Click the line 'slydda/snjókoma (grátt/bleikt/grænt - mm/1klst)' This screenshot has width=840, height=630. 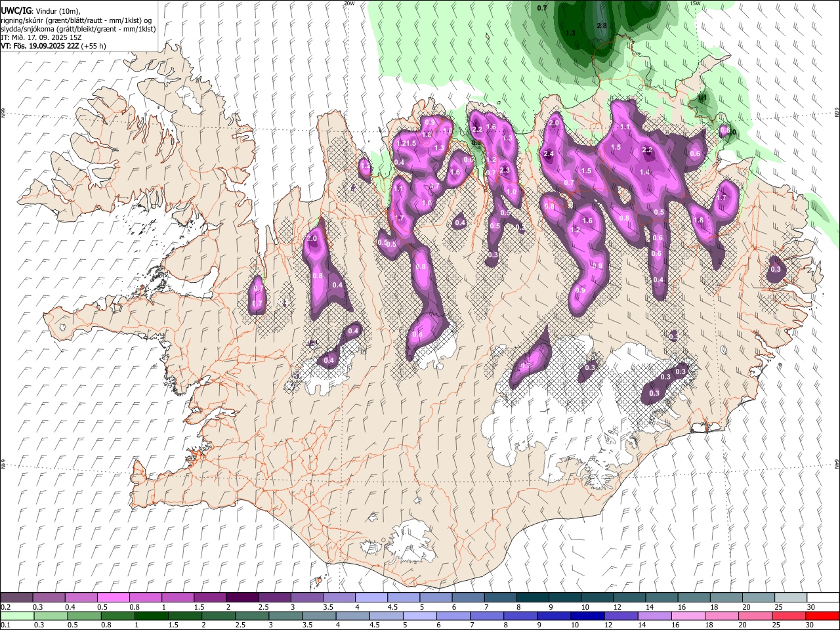click(78, 30)
